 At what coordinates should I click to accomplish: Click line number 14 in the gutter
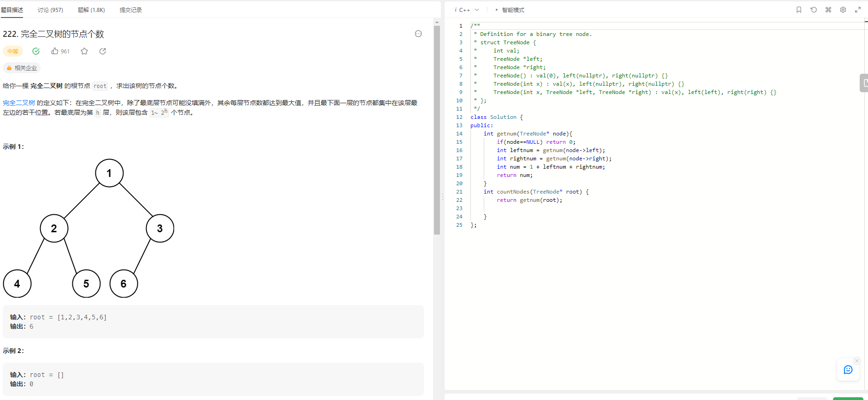459,134
